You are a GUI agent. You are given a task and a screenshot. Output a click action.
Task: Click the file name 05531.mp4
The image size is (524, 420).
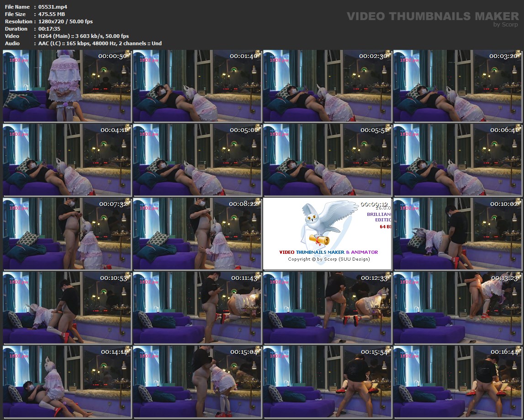(53, 7)
